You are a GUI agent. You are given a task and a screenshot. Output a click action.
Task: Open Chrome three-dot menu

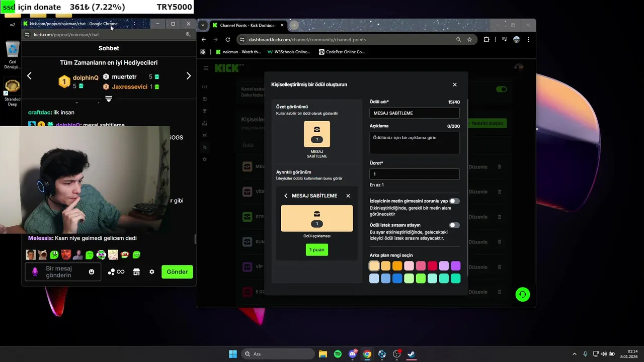tap(528, 40)
